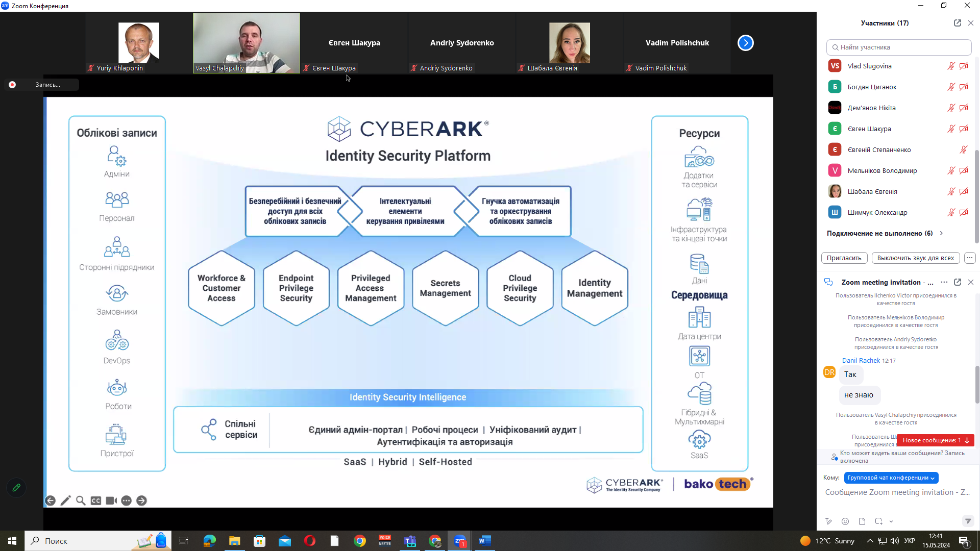Toggle the camera icon in slide toolbar

click(111, 500)
